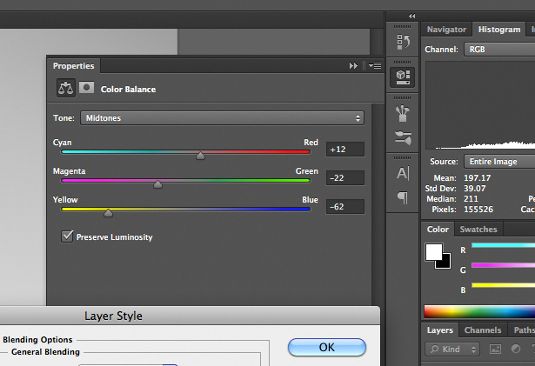Click the histogram graph area
The image size is (535, 366).
480,105
